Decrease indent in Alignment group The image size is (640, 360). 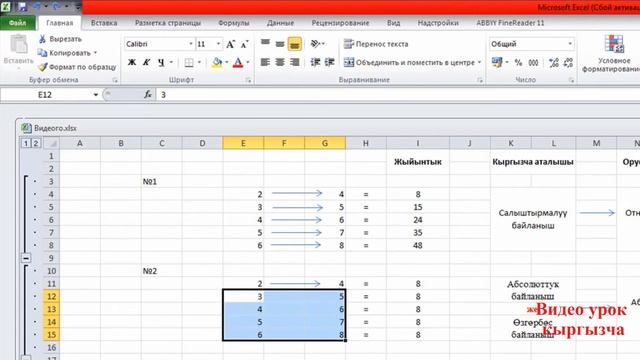click(315, 62)
